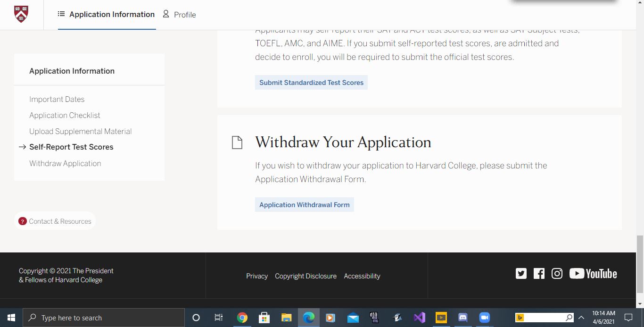Click the document icon beside Withdraw heading
Image resolution: width=644 pixels, height=327 pixels.
click(237, 143)
